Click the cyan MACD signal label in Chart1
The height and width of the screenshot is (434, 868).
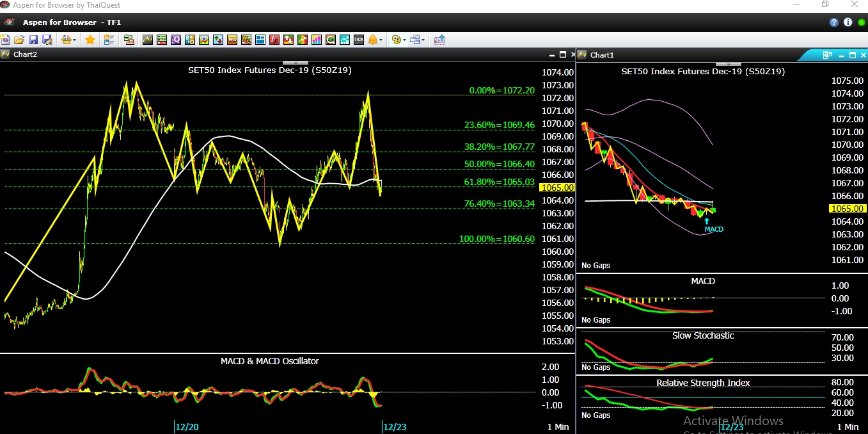click(714, 229)
